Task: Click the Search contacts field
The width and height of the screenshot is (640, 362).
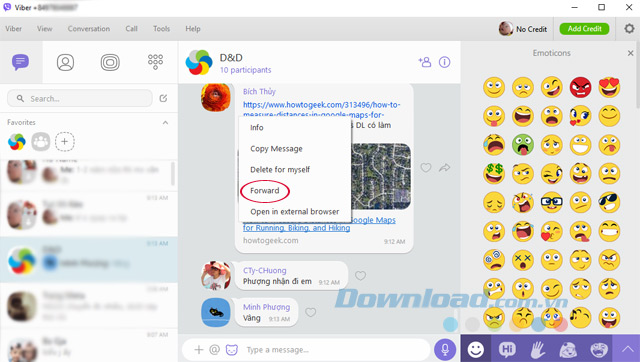Action: [x=80, y=98]
